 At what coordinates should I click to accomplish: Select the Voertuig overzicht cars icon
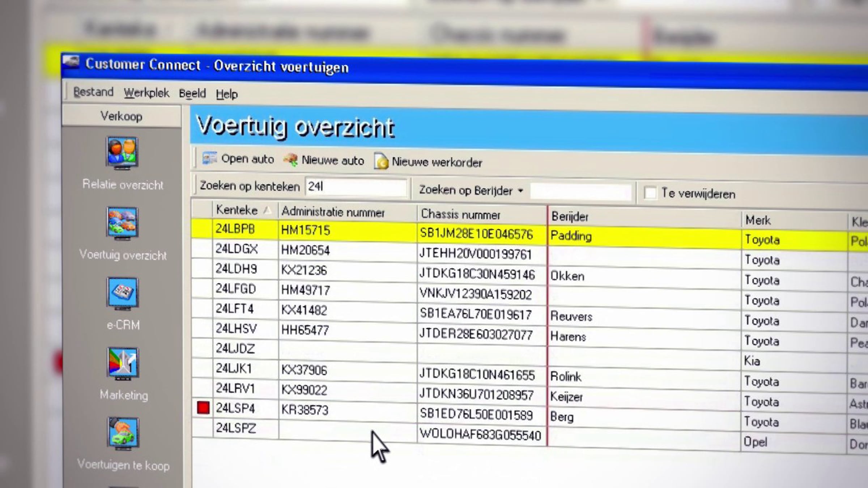(x=122, y=223)
